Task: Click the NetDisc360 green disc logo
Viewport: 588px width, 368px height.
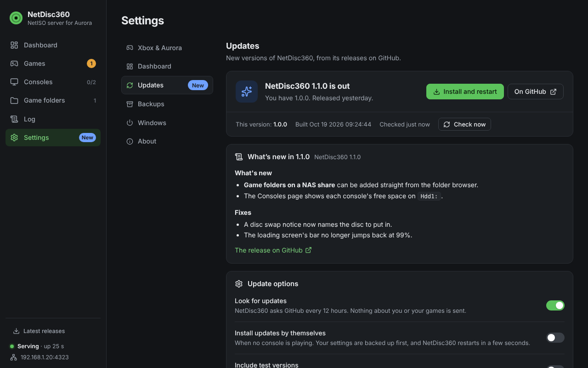Action: [16, 18]
